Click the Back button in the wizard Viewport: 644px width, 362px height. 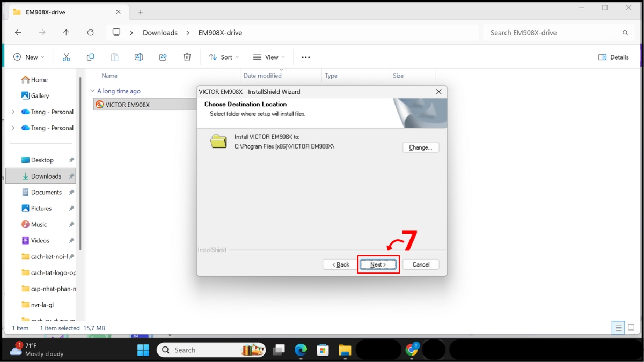coord(340,264)
